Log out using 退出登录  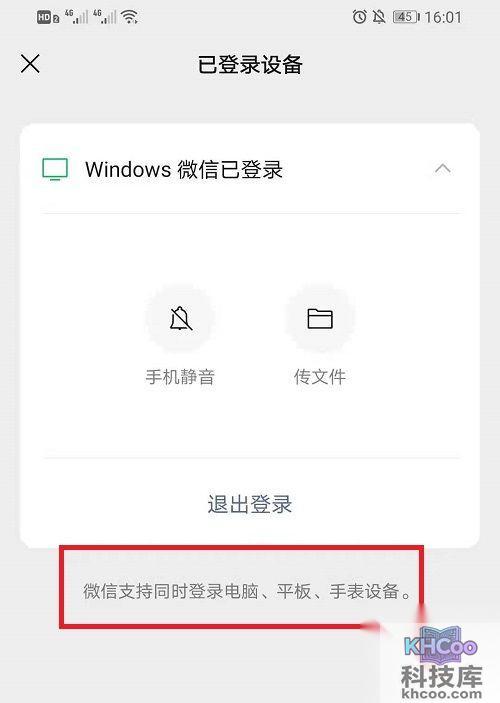tap(250, 504)
